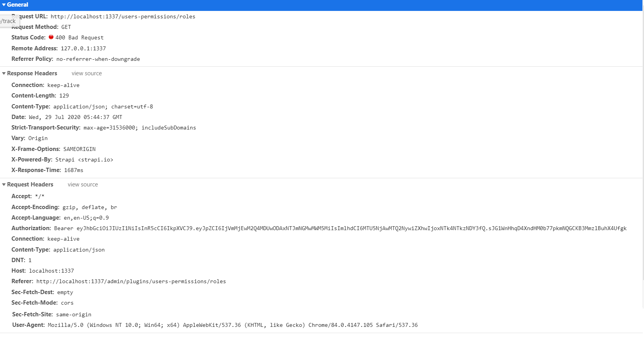Select X-Frame-Options SAMEORIGIN value

pos(79,149)
